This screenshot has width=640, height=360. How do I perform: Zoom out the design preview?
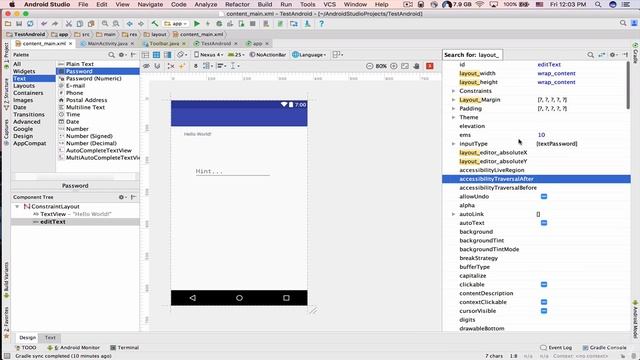369,66
